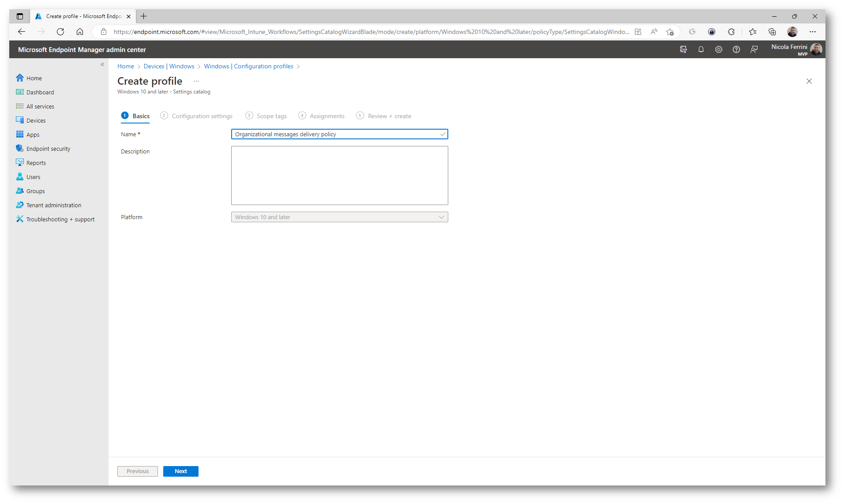Open Groups in the sidebar
This screenshot has width=844, height=504.
click(x=30, y=191)
